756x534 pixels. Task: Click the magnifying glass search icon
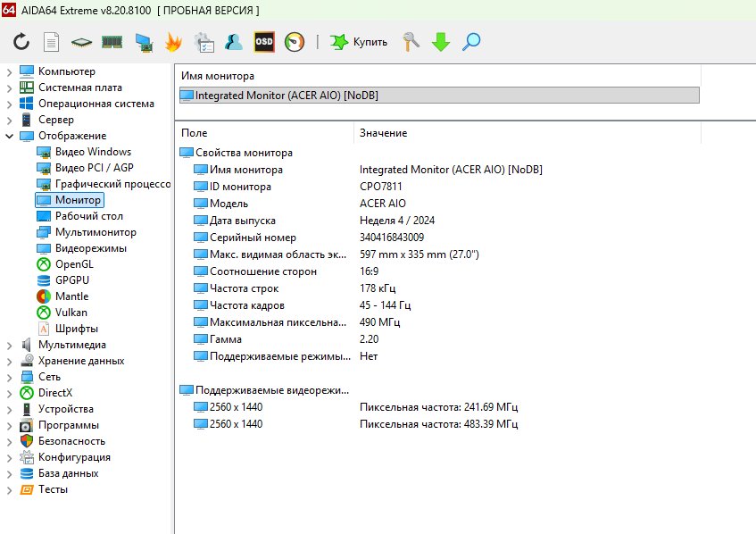pyautogui.click(x=471, y=42)
